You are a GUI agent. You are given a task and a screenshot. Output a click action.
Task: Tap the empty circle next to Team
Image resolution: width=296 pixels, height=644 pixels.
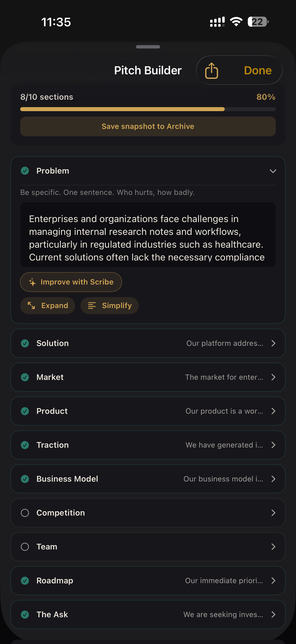point(25,547)
